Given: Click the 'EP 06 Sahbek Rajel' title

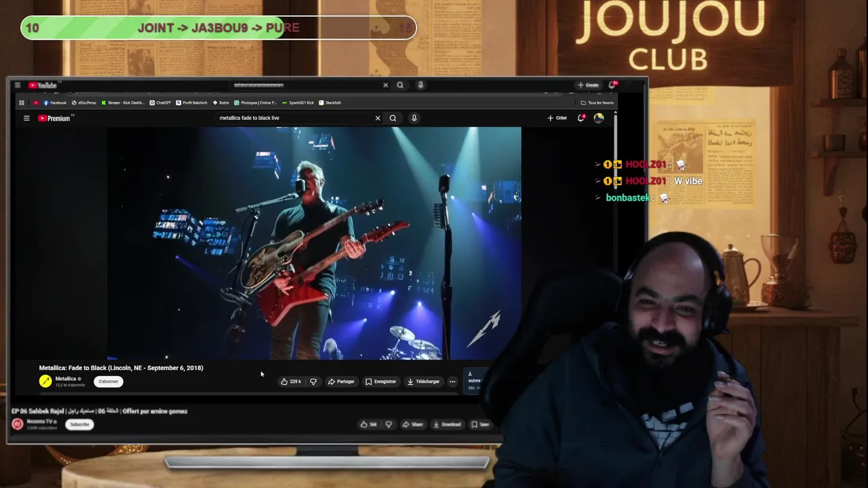Looking at the screenshot, I should [100, 411].
